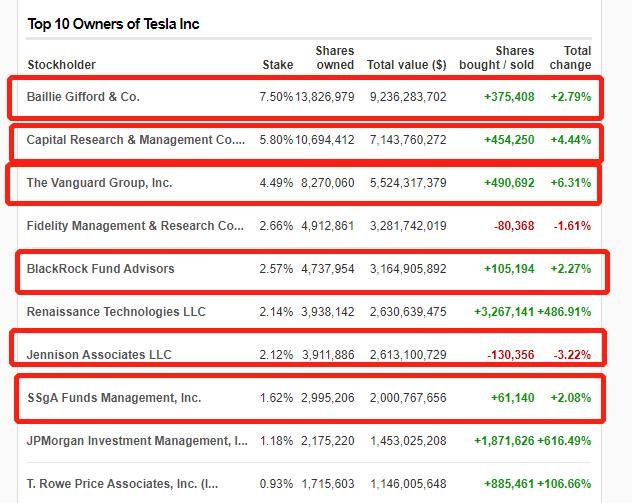Screen dimensions: 632x503
Task: Click Jennison's 2.12% stake value
Action: point(276,355)
